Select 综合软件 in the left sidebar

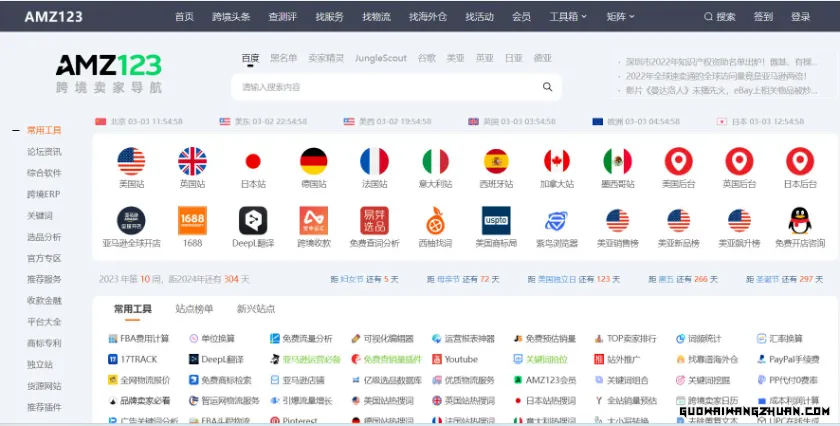(x=44, y=173)
